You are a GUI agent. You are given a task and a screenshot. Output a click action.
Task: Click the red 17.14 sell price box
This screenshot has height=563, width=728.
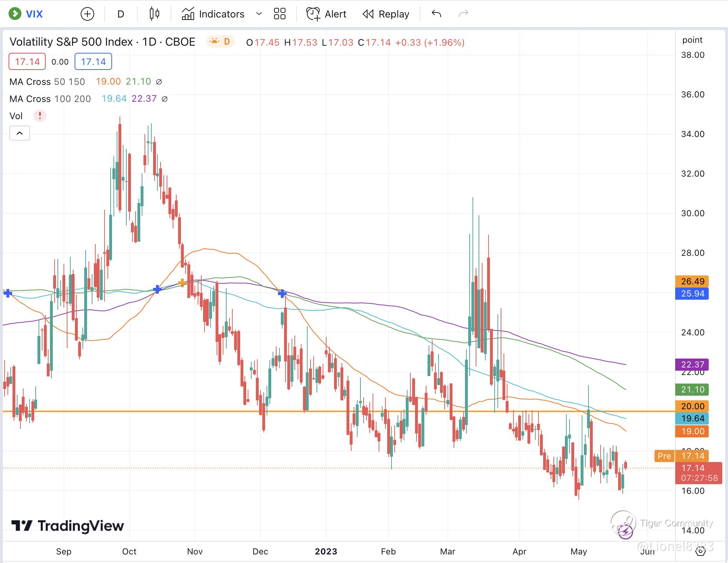tap(27, 62)
